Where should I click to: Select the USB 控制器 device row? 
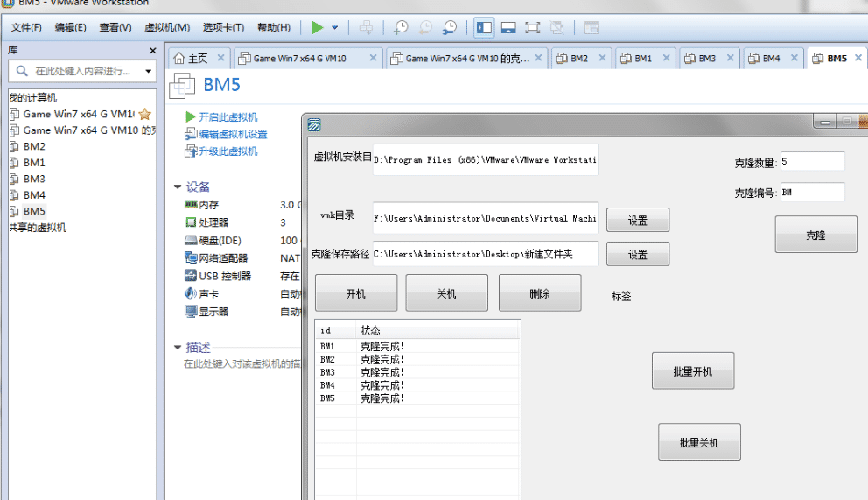[241, 276]
